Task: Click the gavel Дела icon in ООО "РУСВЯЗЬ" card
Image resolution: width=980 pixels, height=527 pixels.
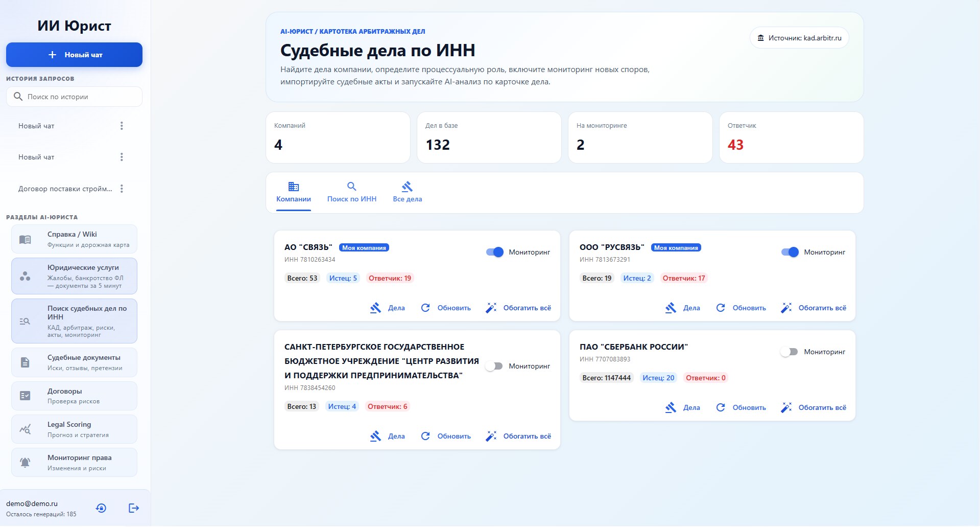Action: (x=671, y=308)
